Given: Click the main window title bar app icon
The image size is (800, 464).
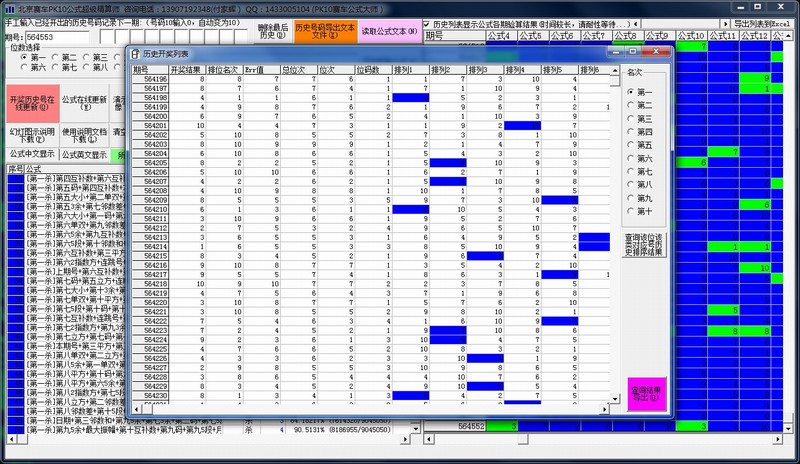Looking at the screenshot, I should tap(8, 6).
